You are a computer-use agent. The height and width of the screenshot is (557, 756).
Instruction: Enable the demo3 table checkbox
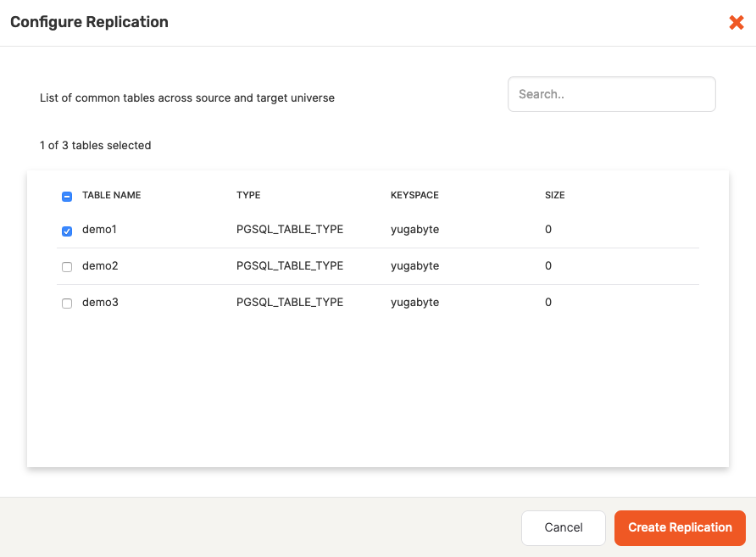point(67,304)
